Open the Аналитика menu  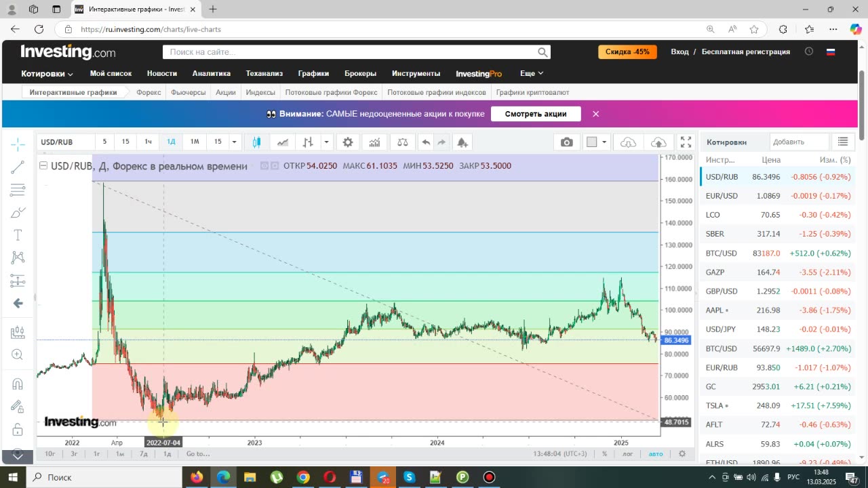[x=211, y=73]
